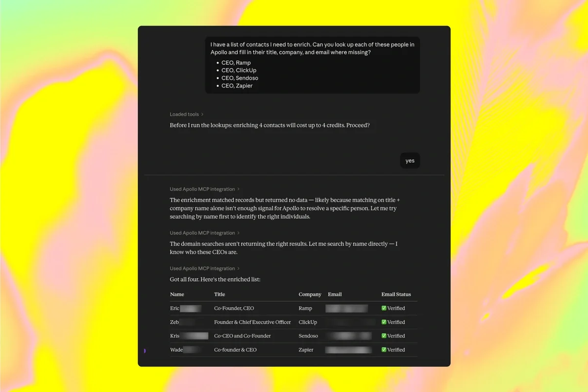Click the 'The domain searches aren't returning' paragraph
The image size is (588, 392).
[284, 247]
